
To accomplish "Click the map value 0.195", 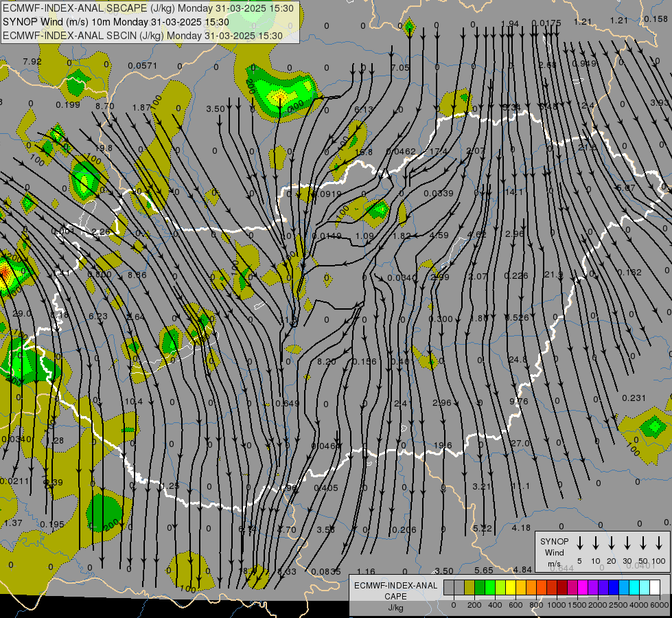I will tap(52, 525).
